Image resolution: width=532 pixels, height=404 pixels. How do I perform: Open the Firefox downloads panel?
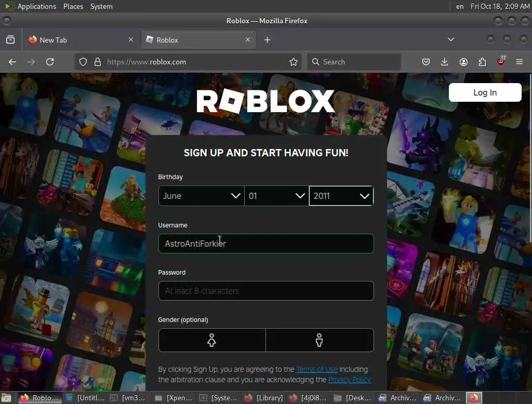(x=445, y=62)
